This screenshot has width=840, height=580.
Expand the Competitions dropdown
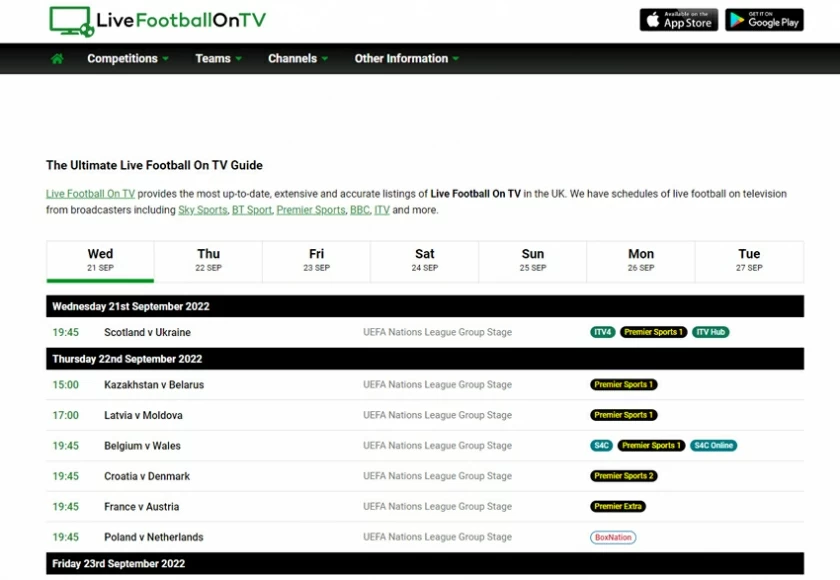pos(126,59)
